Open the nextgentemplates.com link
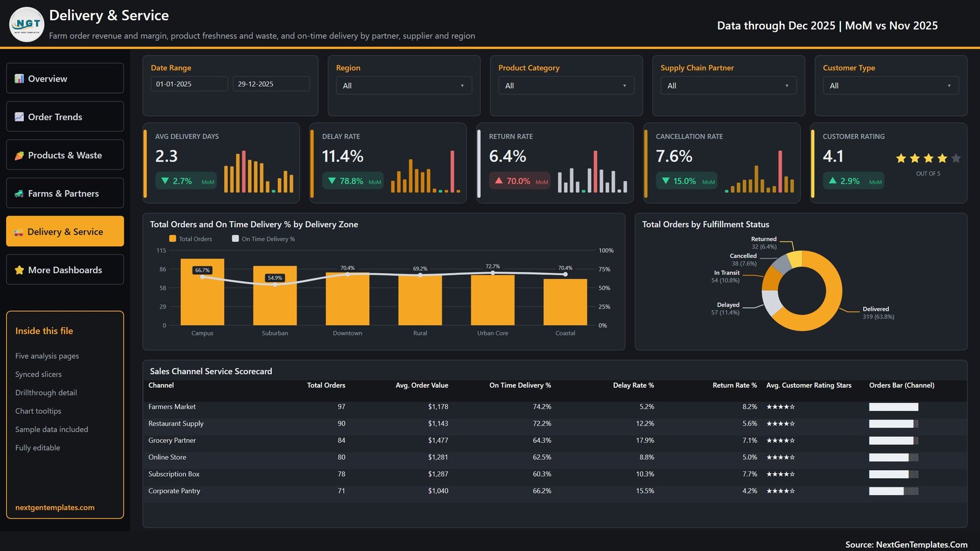Screen dimensions: 980x551 point(55,508)
